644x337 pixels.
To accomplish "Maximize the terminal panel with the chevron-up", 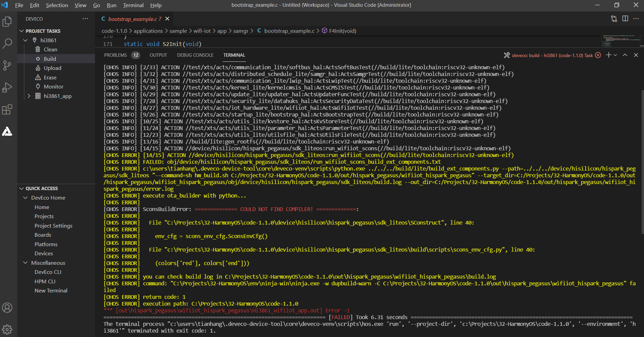I will pos(625,55).
